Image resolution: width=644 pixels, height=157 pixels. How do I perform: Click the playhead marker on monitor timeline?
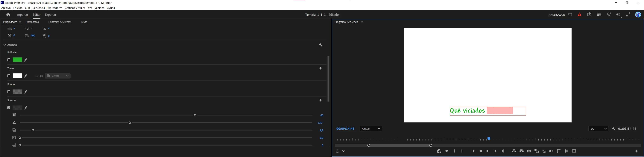[x=489, y=139]
